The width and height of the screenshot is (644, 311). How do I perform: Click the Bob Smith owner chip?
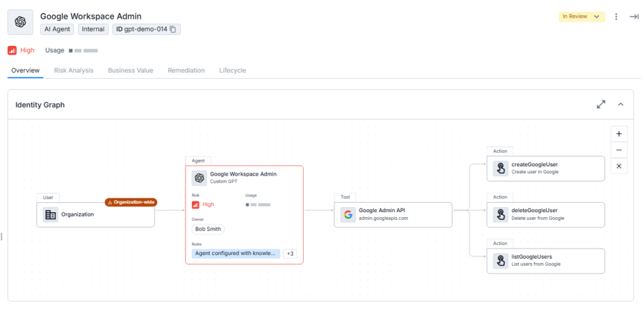pyautogui.click(x=208, y=229)
